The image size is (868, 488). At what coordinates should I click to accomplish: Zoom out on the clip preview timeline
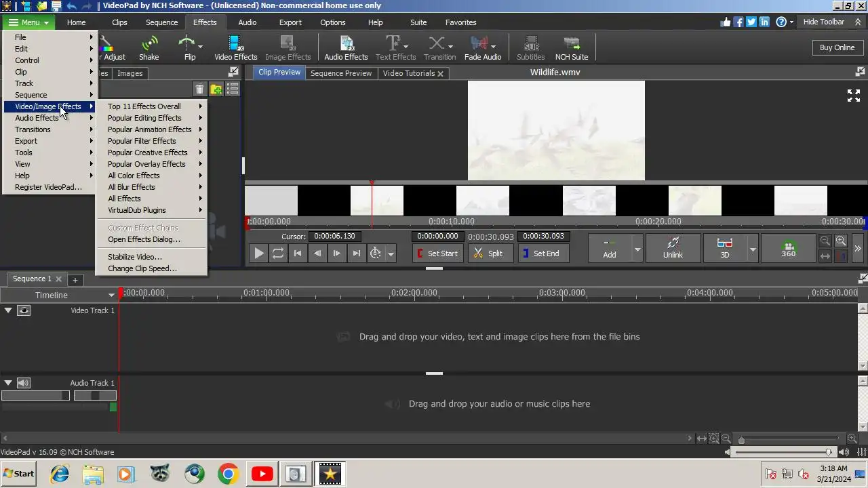tap(825, 241)
